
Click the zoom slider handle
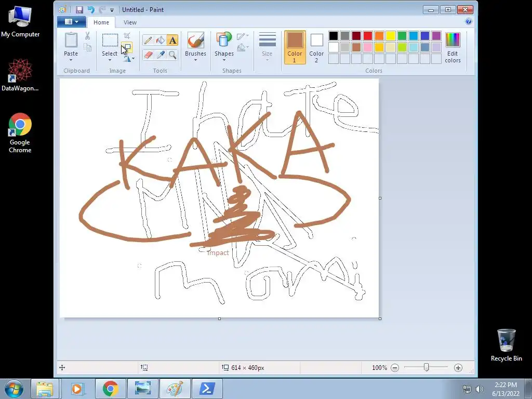[x=427, y=367]
